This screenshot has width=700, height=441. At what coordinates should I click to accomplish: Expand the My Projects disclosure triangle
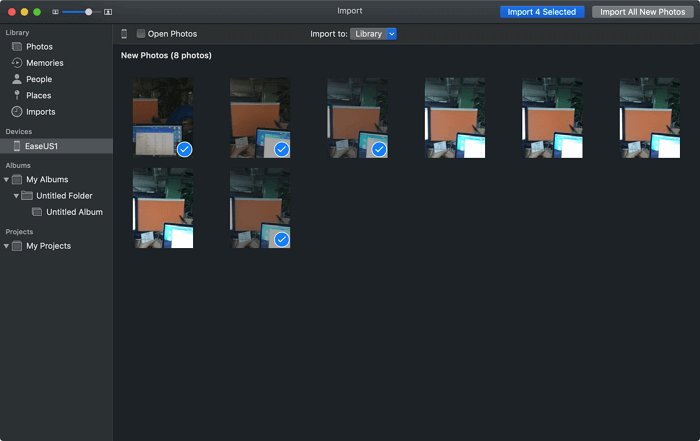coord(6,246)
